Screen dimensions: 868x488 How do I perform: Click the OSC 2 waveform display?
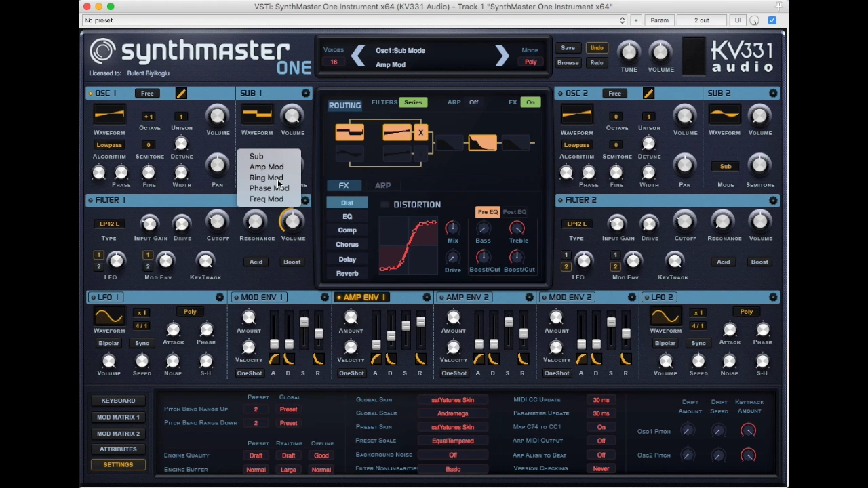coord(577,115)
